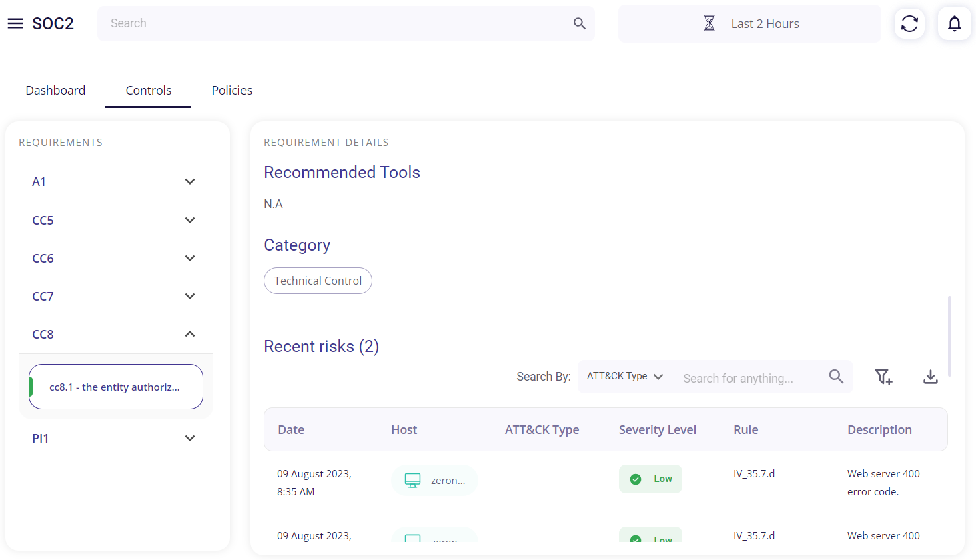This screenshot has width=976, height=560.
Task: Click the green check icon in first Low badge
Action: 636,479
